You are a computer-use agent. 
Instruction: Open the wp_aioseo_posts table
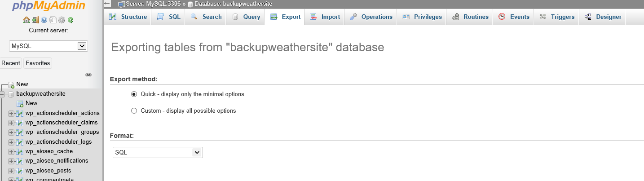[48, 171]
